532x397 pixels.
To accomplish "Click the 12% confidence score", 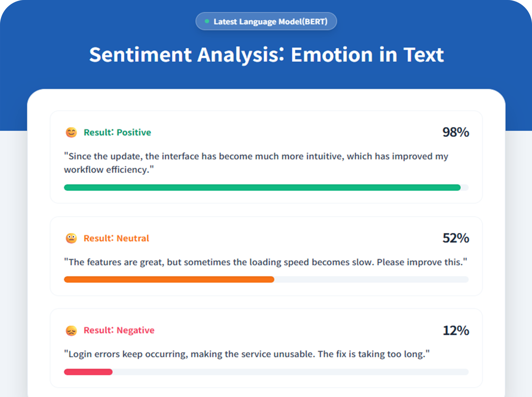I will pos(456,330).
